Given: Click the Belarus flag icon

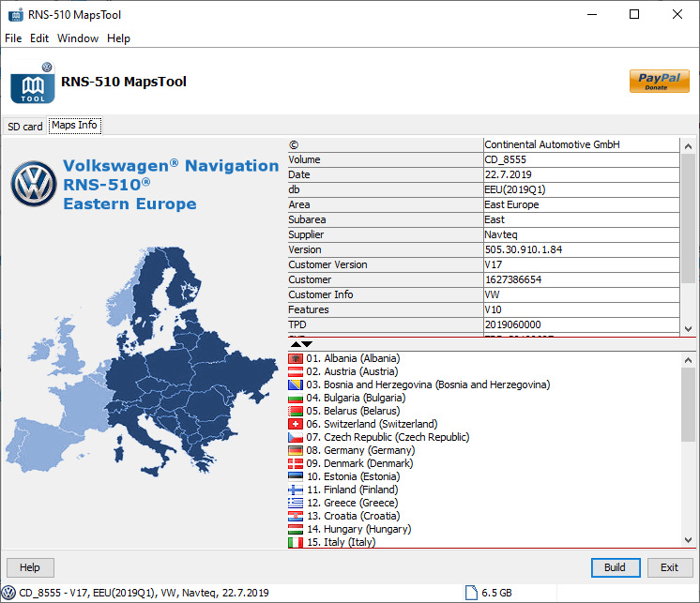Looking at the screenshot, I should 295,411.
